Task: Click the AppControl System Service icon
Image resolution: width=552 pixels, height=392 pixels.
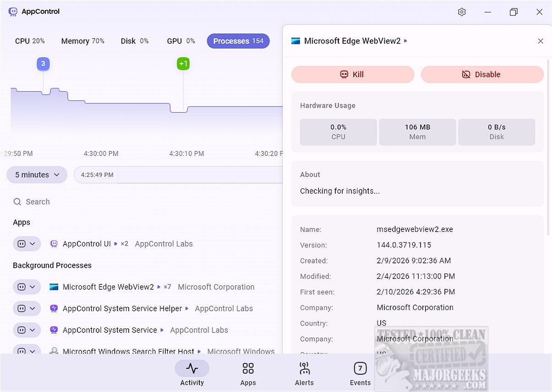Action: [54, 330]
